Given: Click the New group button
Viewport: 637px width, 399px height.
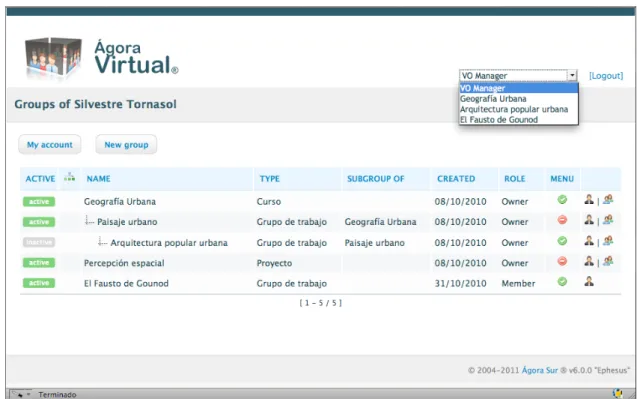Looking at the screenshot, I should click(126, 145).
